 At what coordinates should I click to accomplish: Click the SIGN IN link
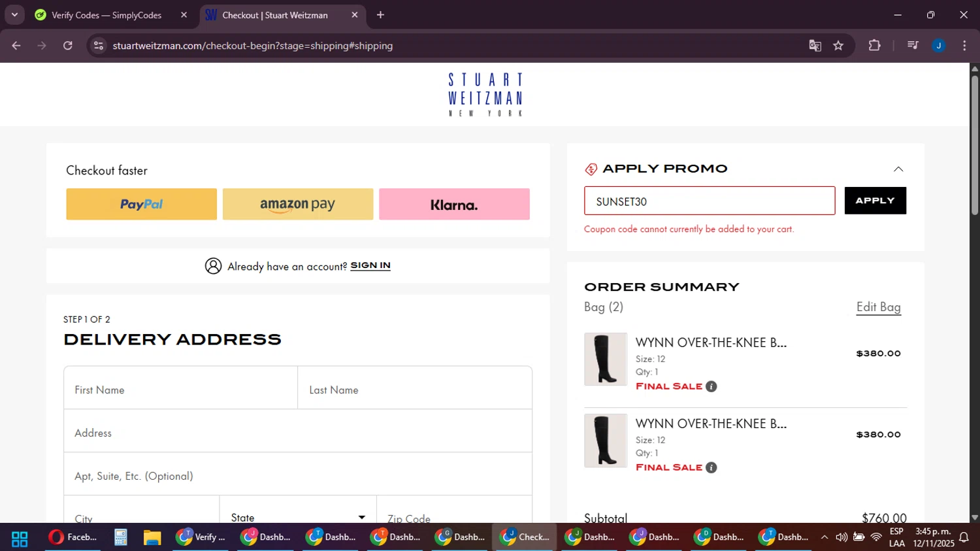tap(370, 265)
